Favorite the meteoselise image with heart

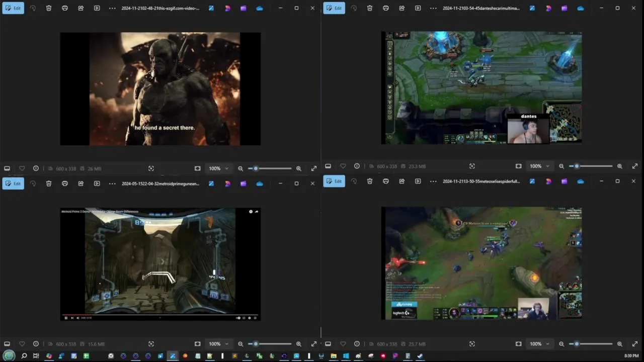(x=343, y=344)
